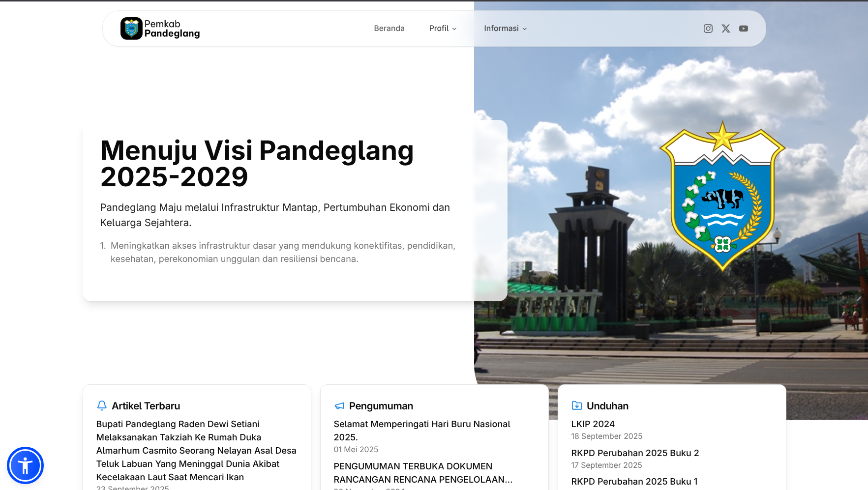The height and width of the screenshot is (490, 868).
Task: Open the Hari Buruh Nasional 2025 announcement
Action: pos(421,430)
